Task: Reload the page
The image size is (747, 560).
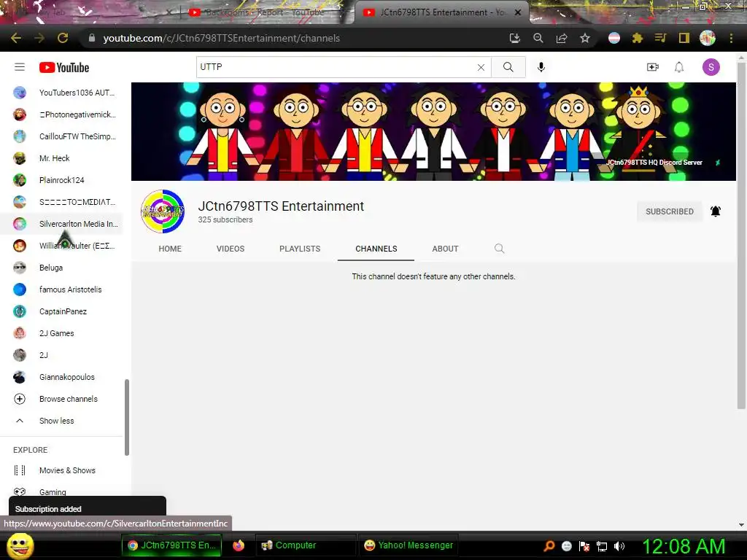Action: [x=63, y=38]
